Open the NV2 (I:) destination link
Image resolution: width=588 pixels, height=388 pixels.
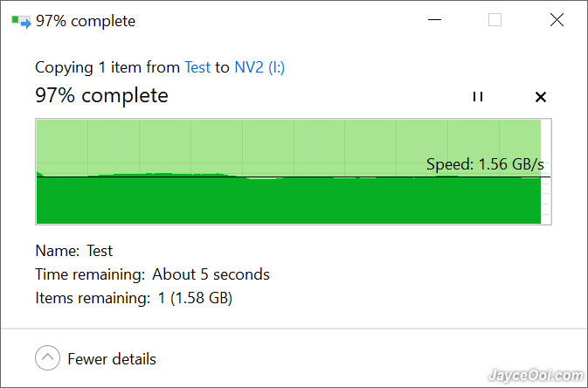pyautogui.click(x=259, y=67)
